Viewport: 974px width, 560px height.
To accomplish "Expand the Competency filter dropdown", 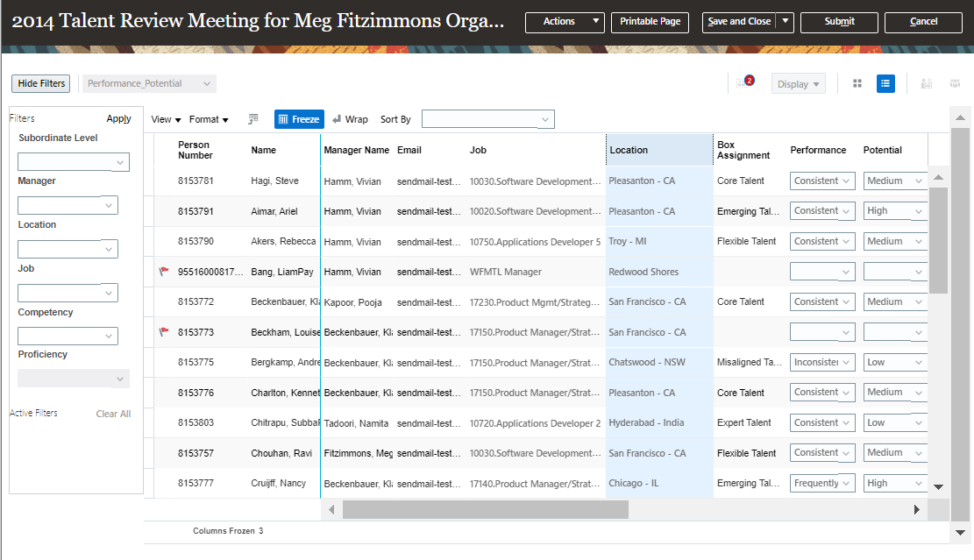I will [68, 336].
